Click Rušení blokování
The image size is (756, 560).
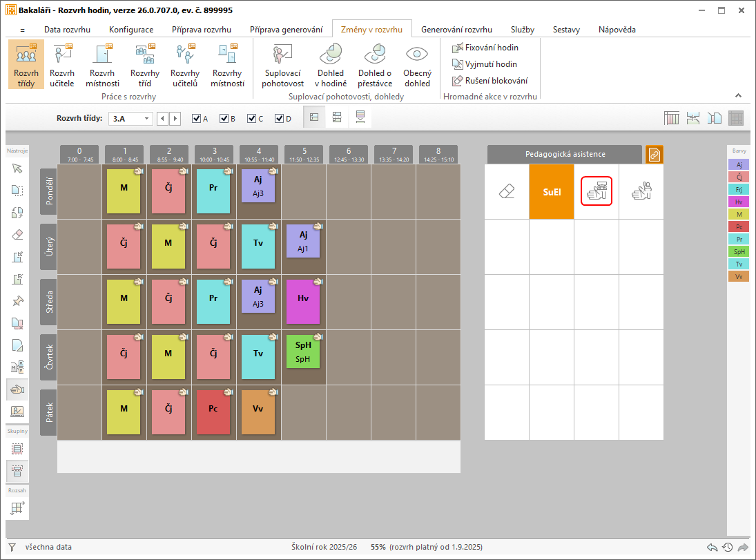coord(490,81)
